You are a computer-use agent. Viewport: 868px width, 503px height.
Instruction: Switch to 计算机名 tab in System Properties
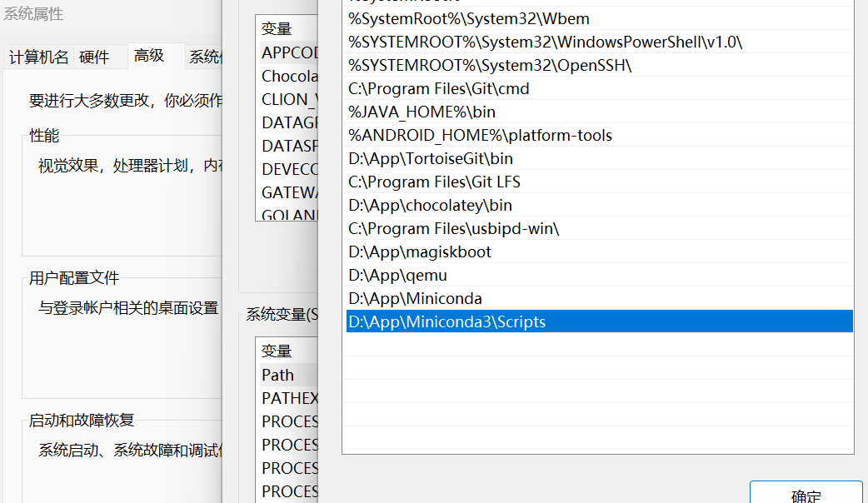(x=38, y=57)
